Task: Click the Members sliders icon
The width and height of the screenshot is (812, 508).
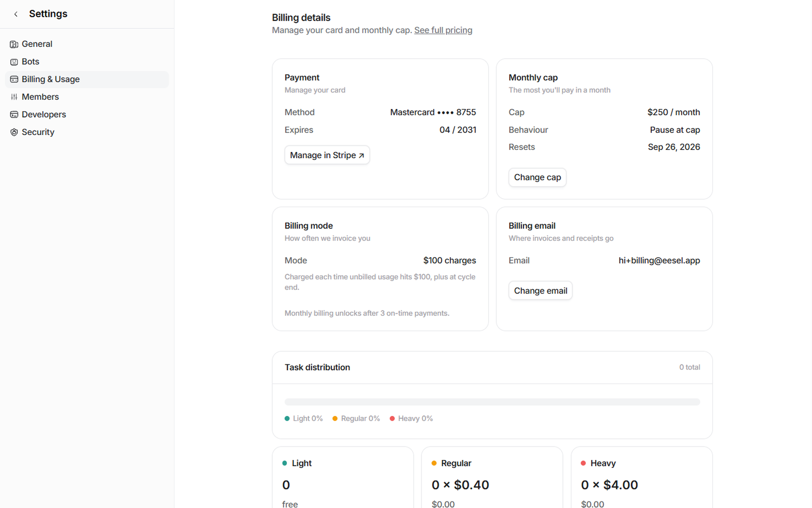Action: [14, 97]
